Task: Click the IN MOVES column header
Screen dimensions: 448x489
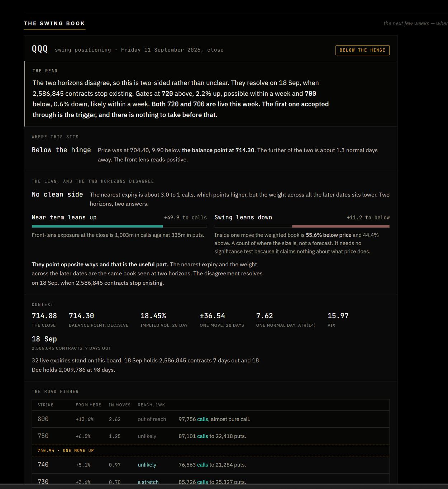Action: pos(120,405)
